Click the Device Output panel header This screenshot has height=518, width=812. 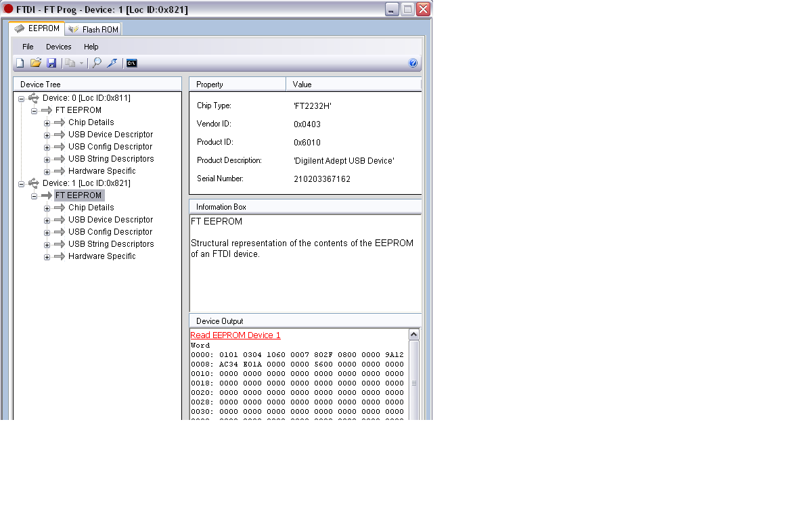(305, 321)
